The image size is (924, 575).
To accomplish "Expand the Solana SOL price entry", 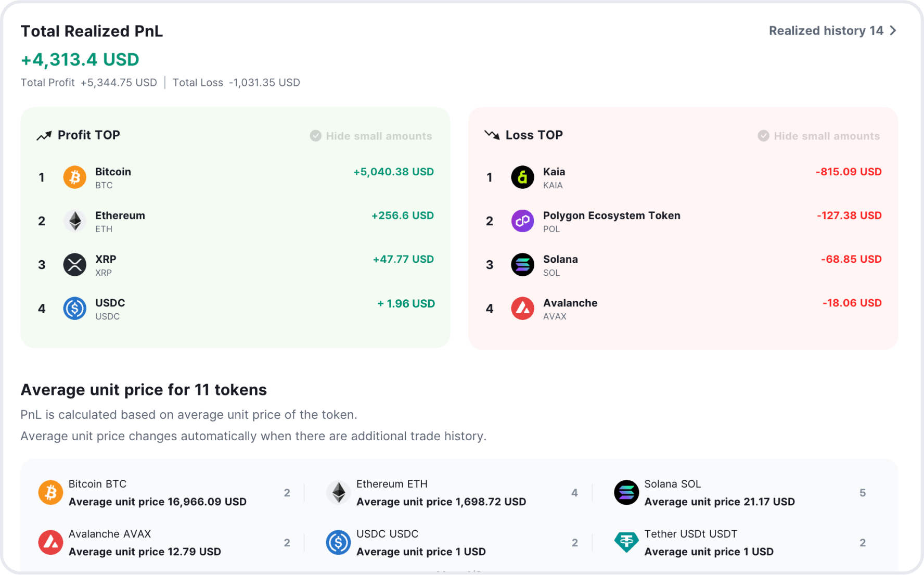I will (x=718, y=492).
